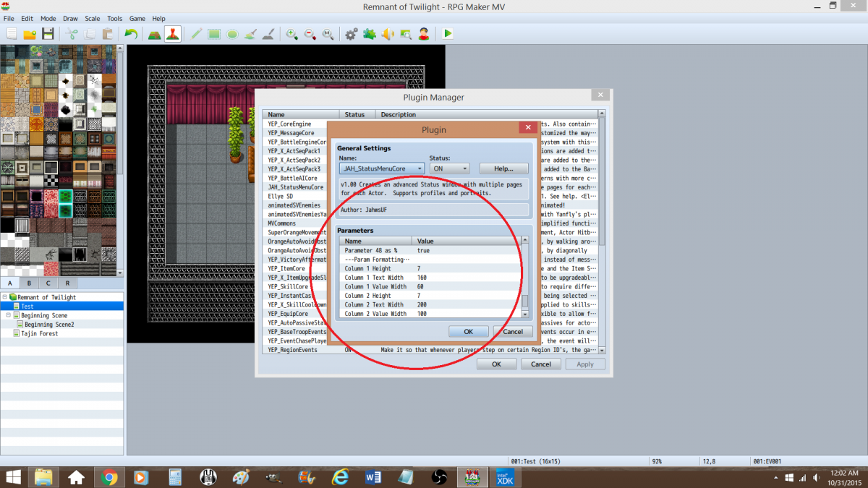
Task: Open the Sound Test speaker icon
Action: (x=388, y=34)
